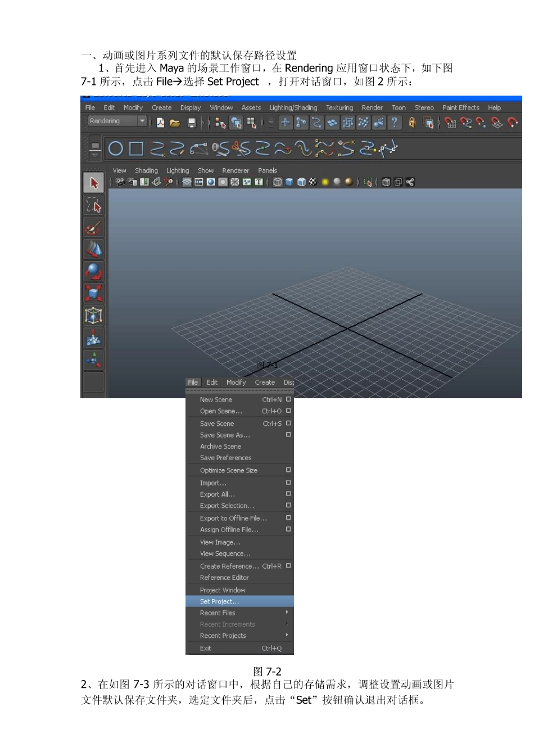Toggle textured checker display button
This screenshot has height=756, width=534.
point(313,182)
